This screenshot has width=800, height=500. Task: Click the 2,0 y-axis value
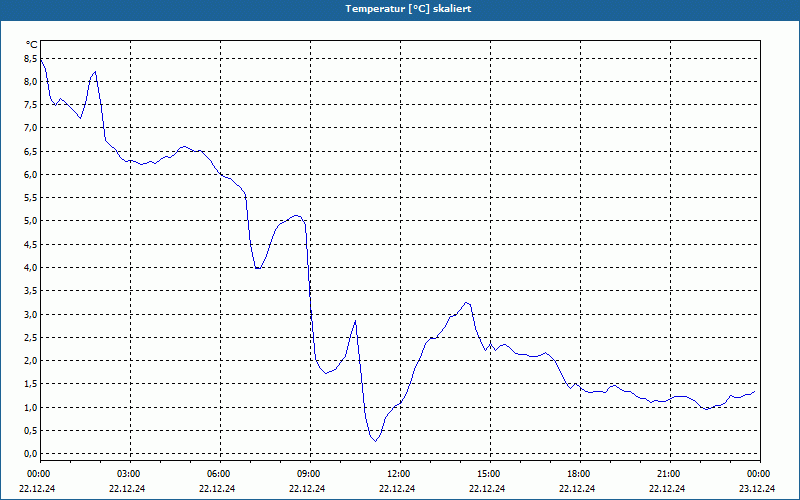(x=31, y=361)
